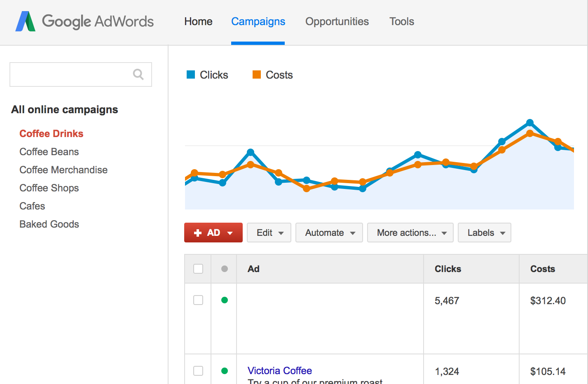Screen dimensions: 588x384
Task: Click the blue Clicks legend swatch
Action: [x=191, y=74]
